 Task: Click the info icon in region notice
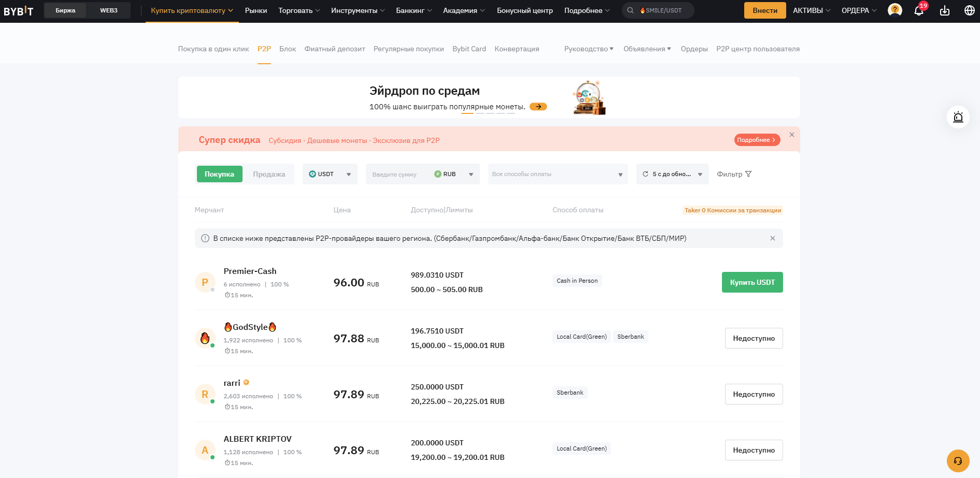pyautogui.click(x=205, y=238)
